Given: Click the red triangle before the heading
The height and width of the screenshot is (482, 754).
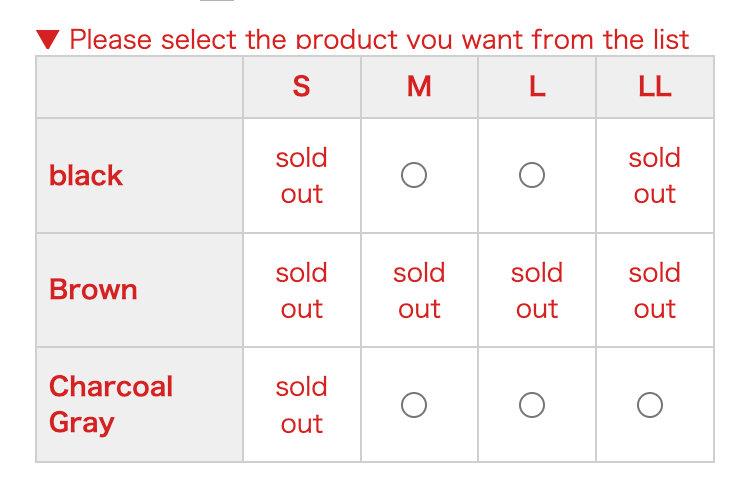Looking at the screenshot, I should coord(48,40).
